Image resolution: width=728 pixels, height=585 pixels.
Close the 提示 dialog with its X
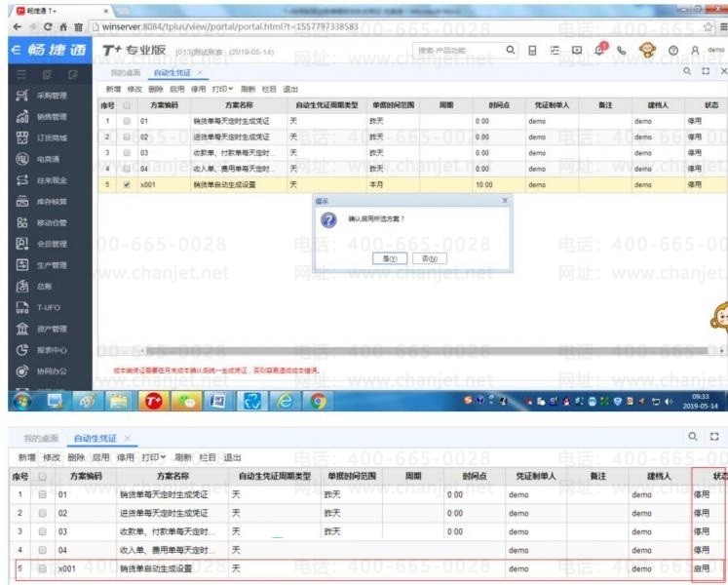coord(504,201)
